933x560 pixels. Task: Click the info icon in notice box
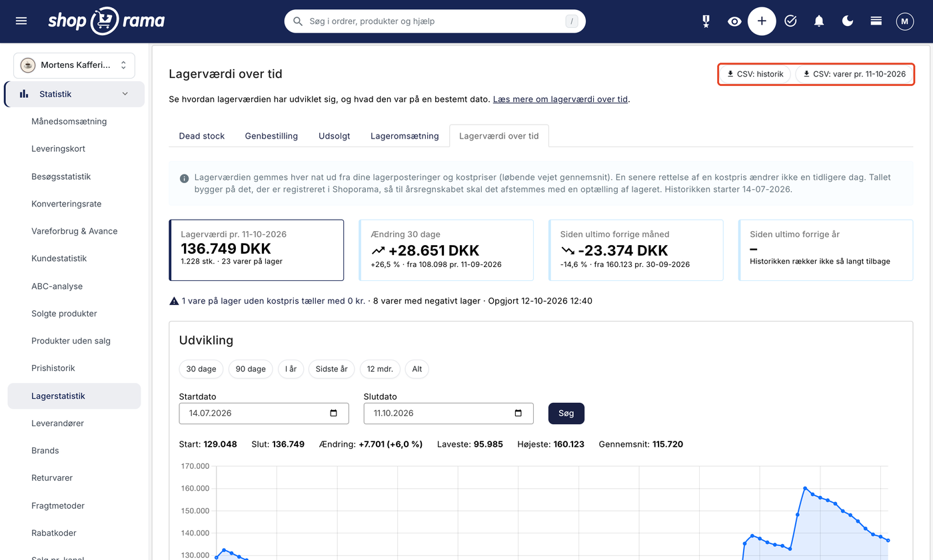(184, 178)
